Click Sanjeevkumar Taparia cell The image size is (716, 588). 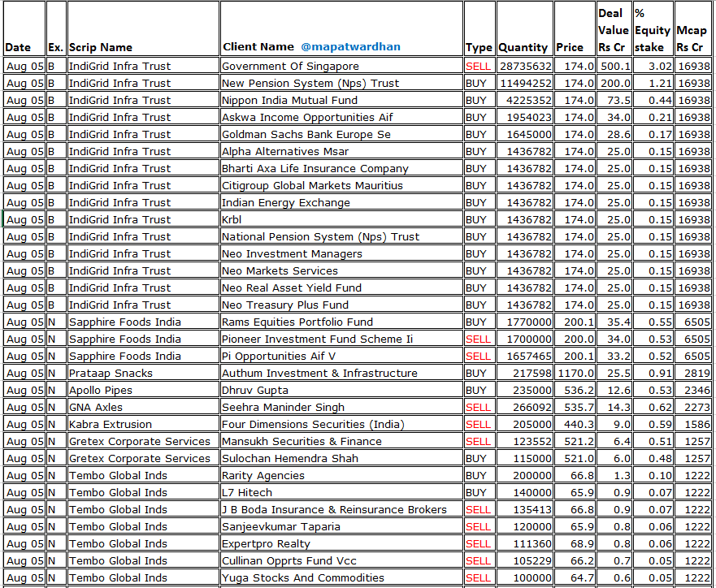[341, 526]
